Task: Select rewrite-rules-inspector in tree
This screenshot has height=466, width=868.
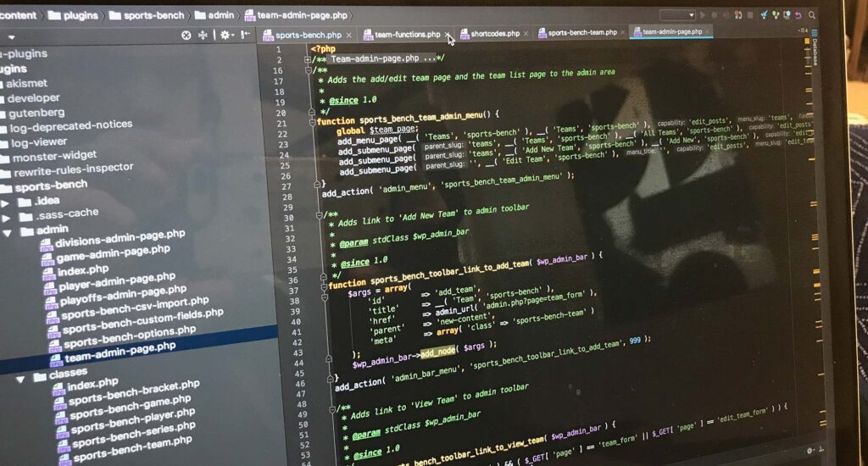Action: 74,169
